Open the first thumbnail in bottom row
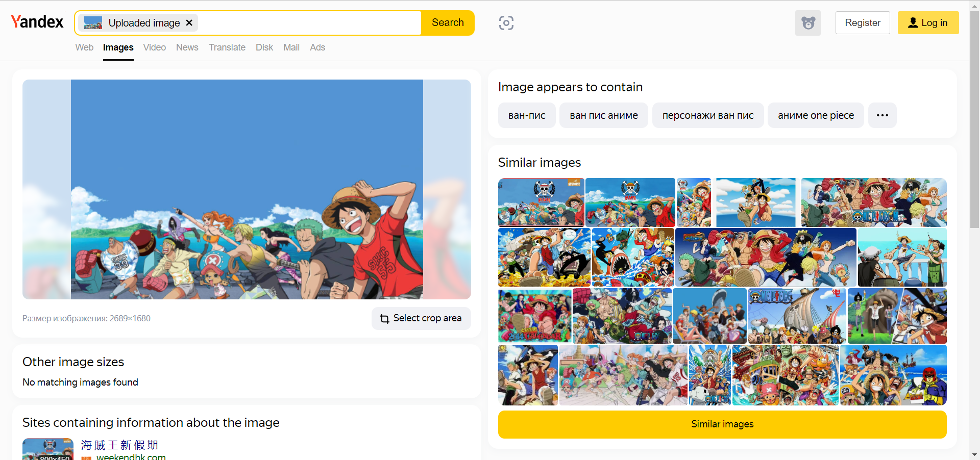Image resolution: width=980 pixels, height=460 pixels. coord(528,375)
